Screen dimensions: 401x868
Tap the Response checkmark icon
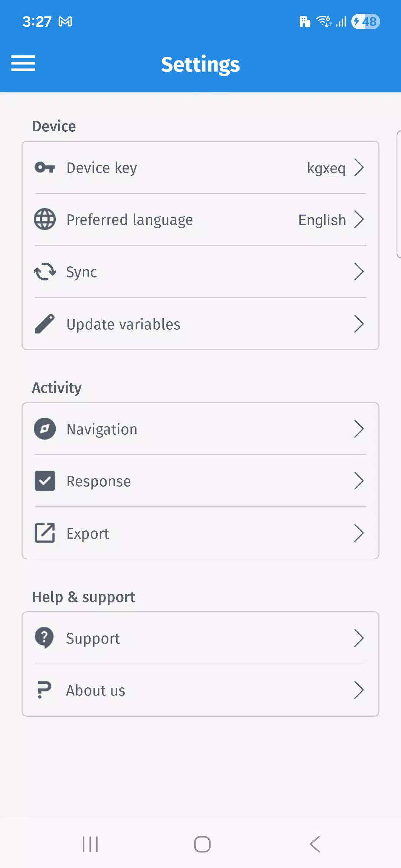tap(45, 481)
